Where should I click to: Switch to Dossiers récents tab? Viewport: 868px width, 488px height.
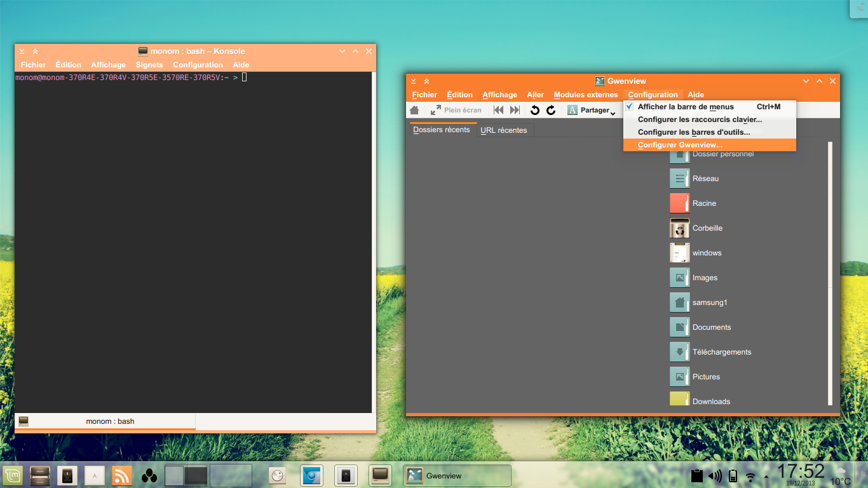tap(442, 130)
